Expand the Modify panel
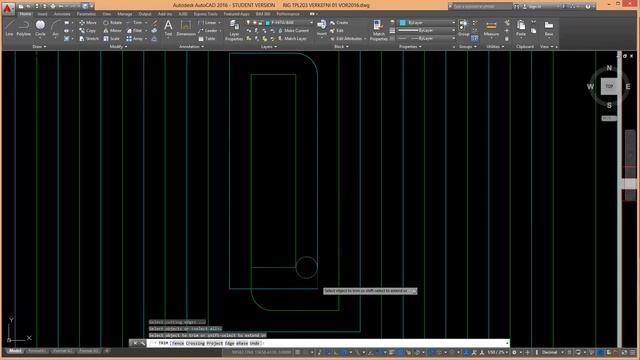Viewport: 640px width, 360px height. (118, 47)
